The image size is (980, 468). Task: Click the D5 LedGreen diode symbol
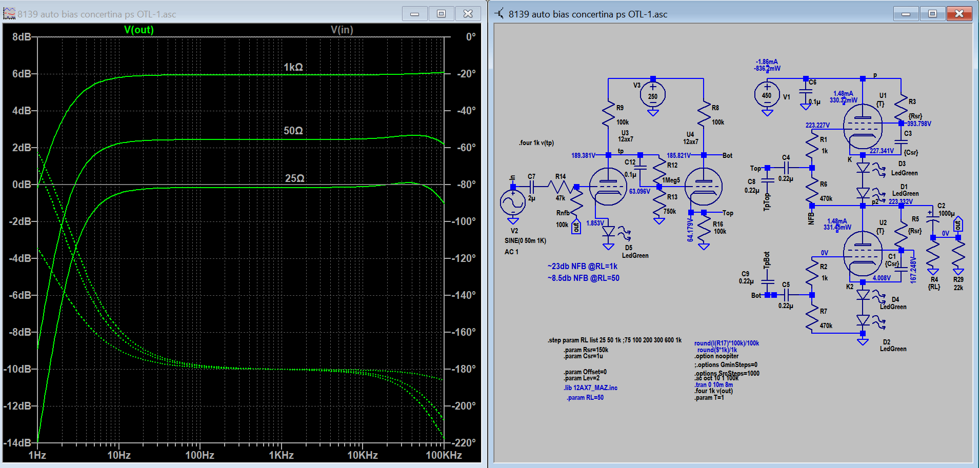(609, 232)
